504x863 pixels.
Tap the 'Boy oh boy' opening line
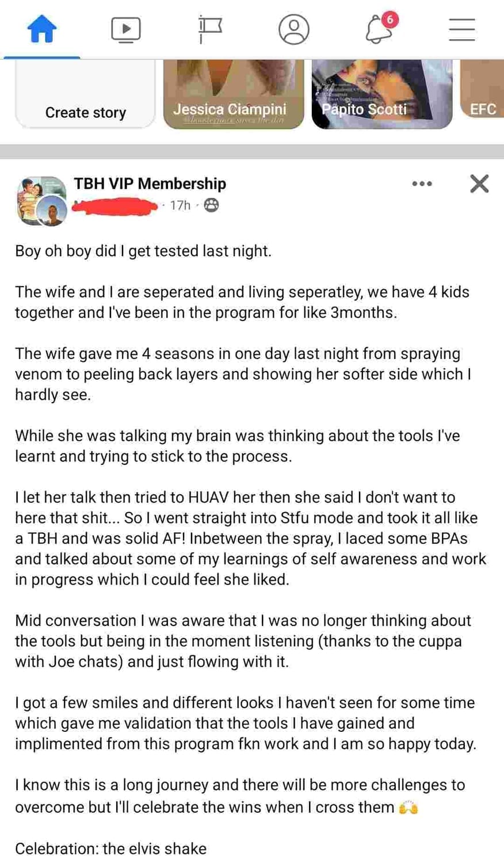143,251
